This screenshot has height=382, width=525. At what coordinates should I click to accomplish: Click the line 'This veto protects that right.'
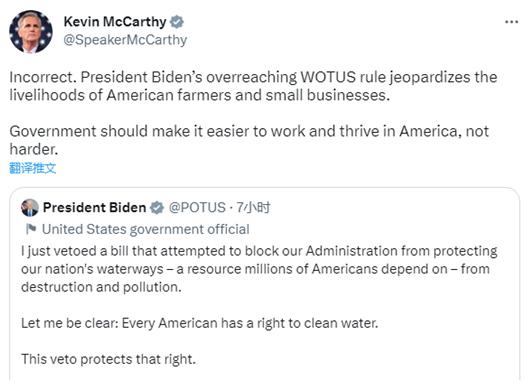(108, 359)
